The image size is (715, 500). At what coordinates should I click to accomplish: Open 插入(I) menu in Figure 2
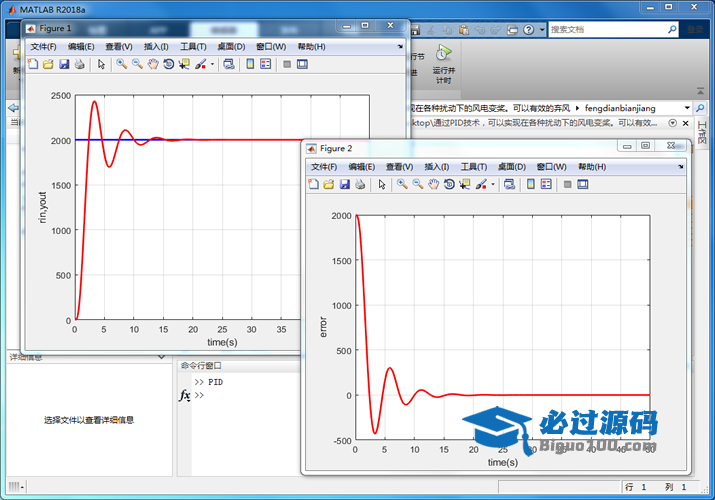point(437,167)
